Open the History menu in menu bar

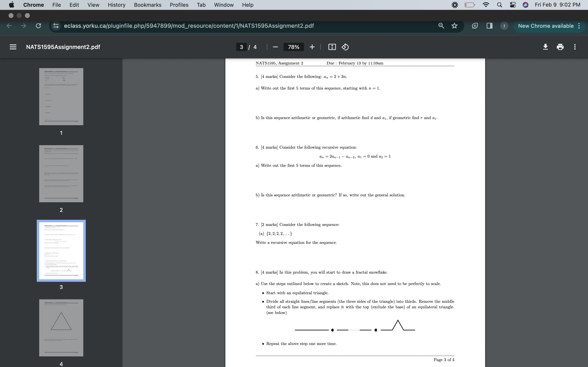click(116, 5)
